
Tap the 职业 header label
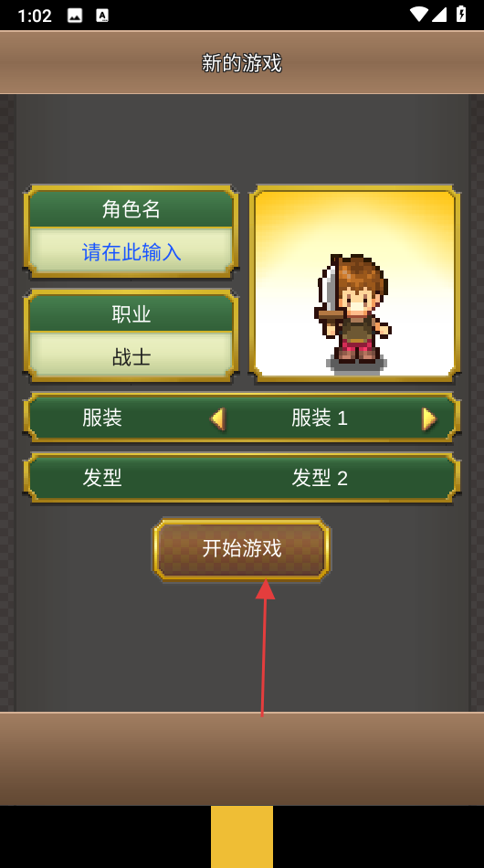pos(132,314)
